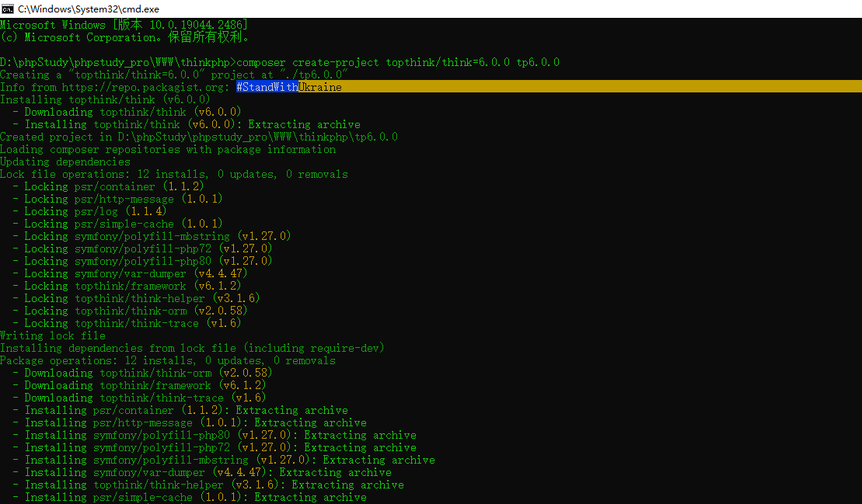Click 'Installing topthink/think (v6.0.0)' header line
Screen dimensions: 862x504
click(105, 99)
